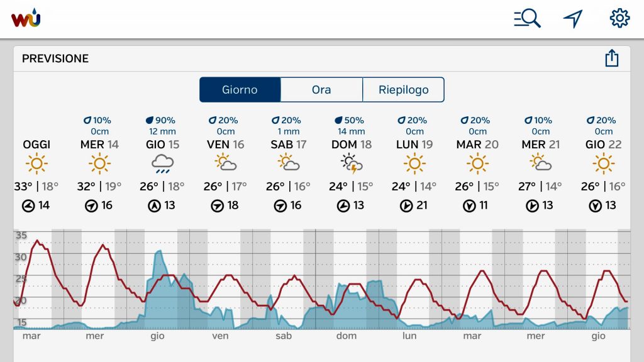Tap the MAR 20 temperatures 26° | 15°
Screen dimensions: 644x362
477,186
